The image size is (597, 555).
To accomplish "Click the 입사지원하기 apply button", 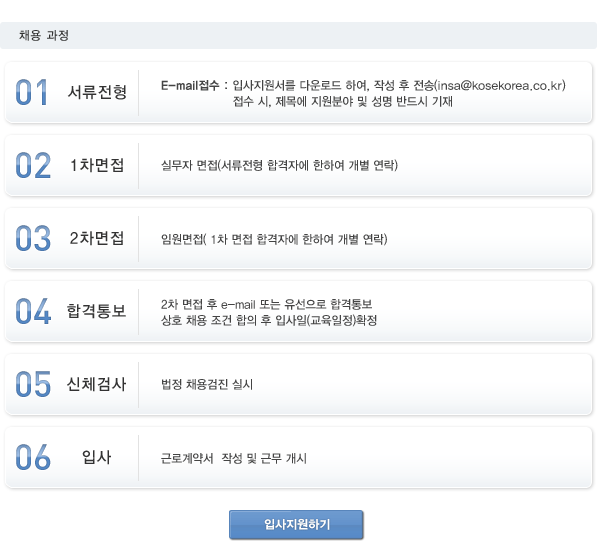I will pos(296,525).
